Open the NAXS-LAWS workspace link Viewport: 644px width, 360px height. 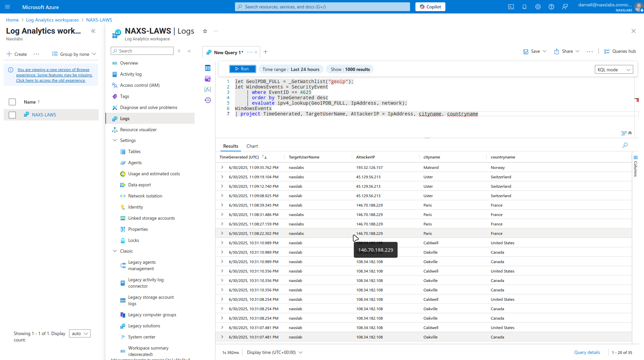pos(44,115)
